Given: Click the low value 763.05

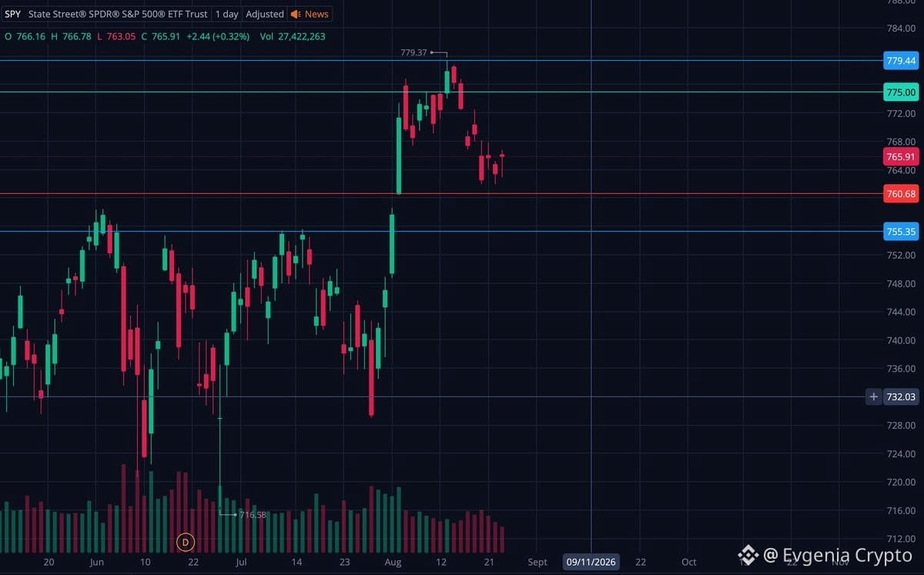Looking at the screenshot, I should point(121,36).
